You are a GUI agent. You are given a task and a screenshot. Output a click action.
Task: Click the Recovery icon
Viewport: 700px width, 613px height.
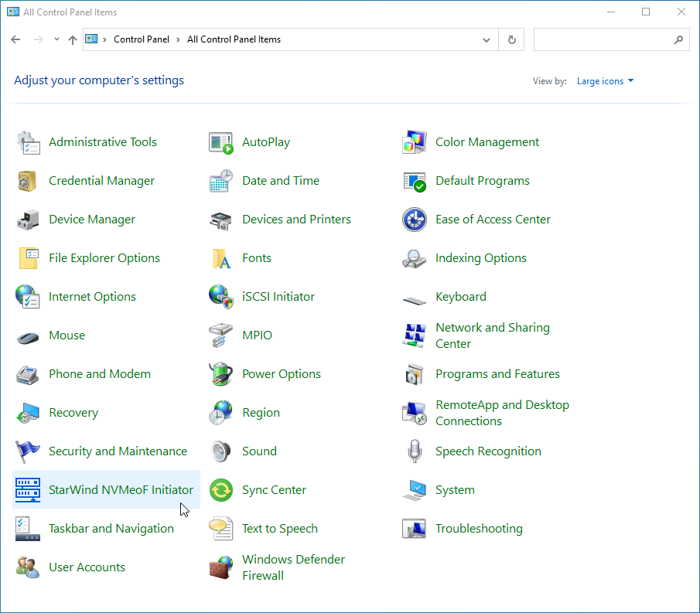coord(28,413)
